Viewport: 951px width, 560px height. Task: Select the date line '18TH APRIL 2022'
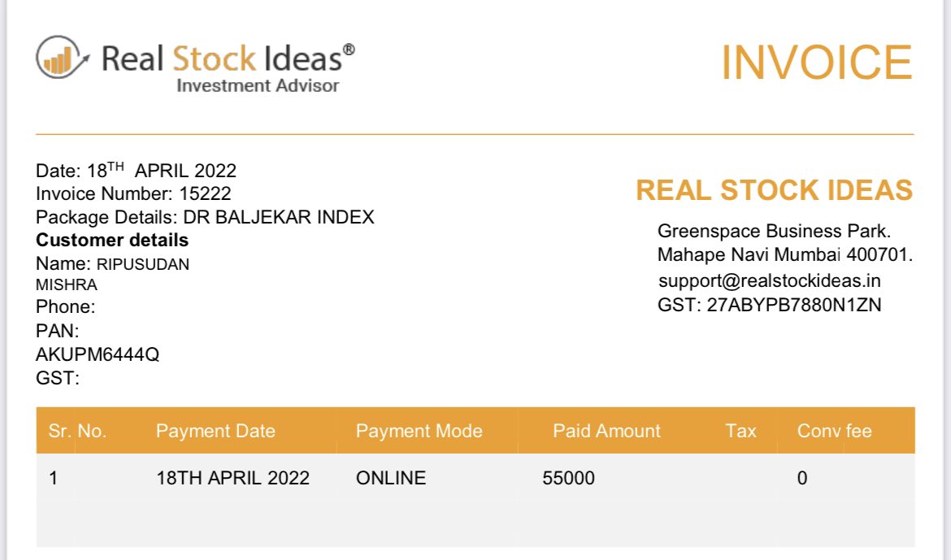(136, 170)
